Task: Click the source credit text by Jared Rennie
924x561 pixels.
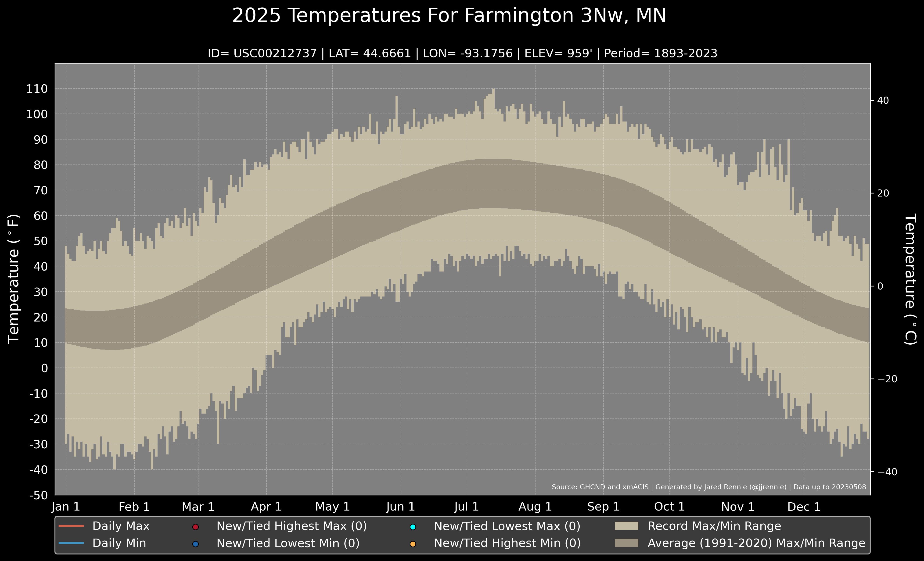Action: tap(709, 487)
